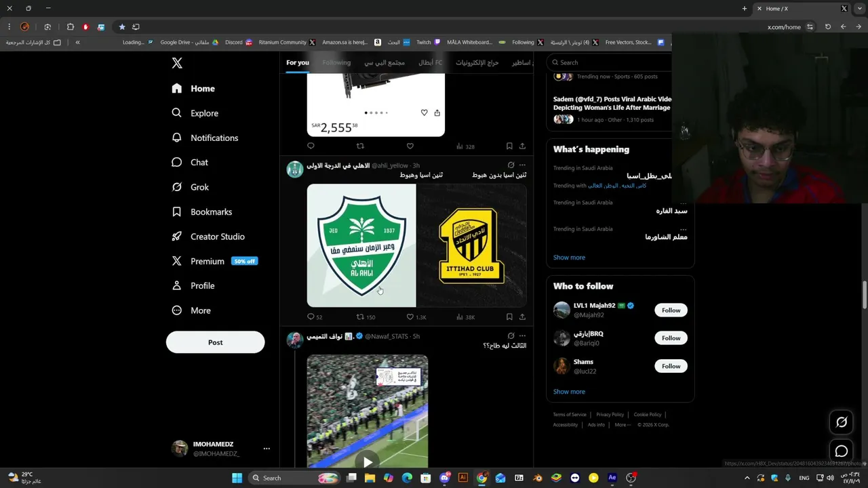Open File Explorer from the taskbar

(370, 478)
